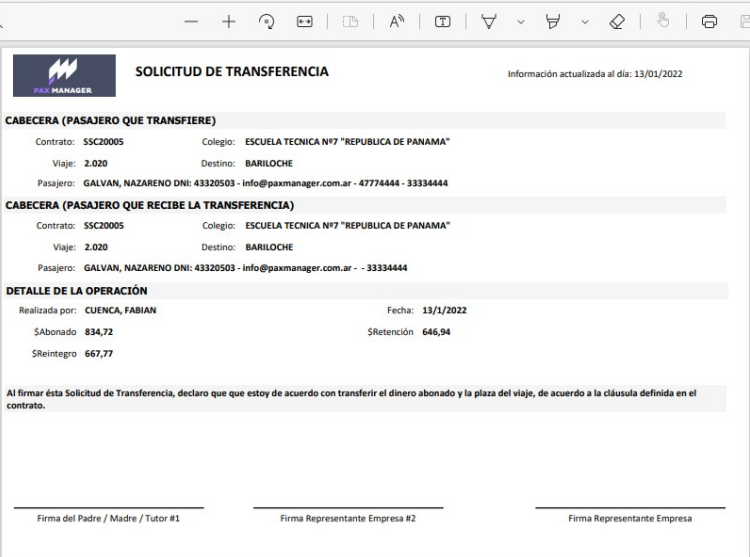Print the document
Screen dimensions: 750x557
click(709, 22)
